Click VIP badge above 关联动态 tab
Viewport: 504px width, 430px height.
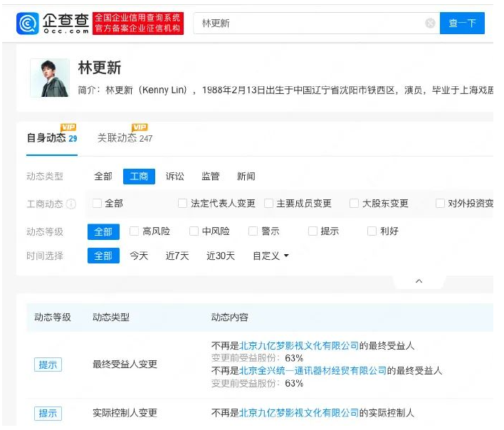click(x=140, y=127)
